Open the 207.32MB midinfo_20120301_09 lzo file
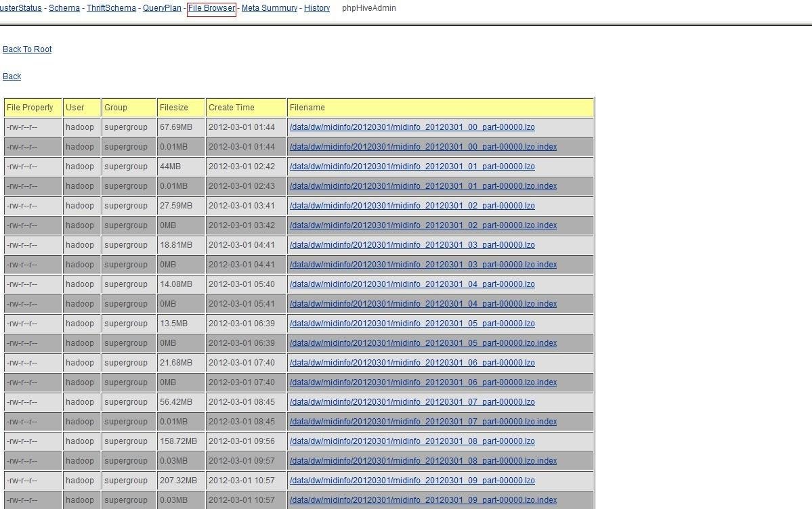This screenshot has width=812, height=509. (411, 480)
